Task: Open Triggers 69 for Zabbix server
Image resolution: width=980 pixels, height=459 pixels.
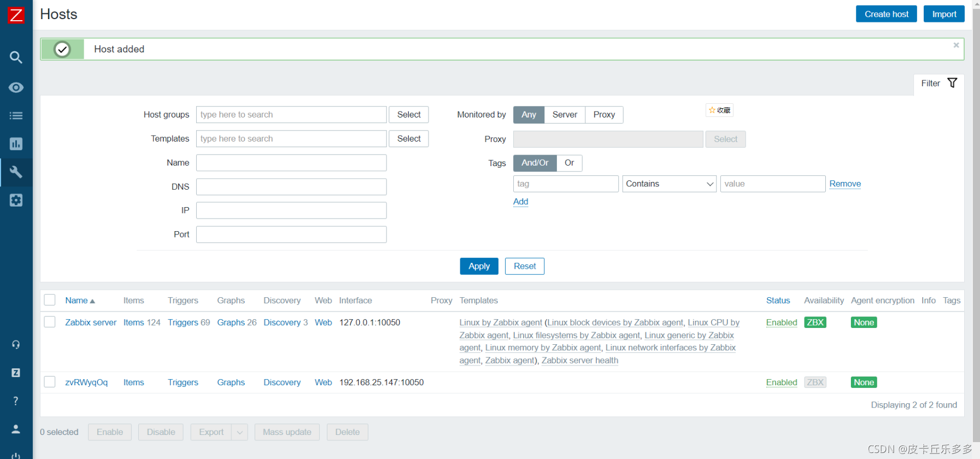Action: pyautogui.click(x=183, y=322)
